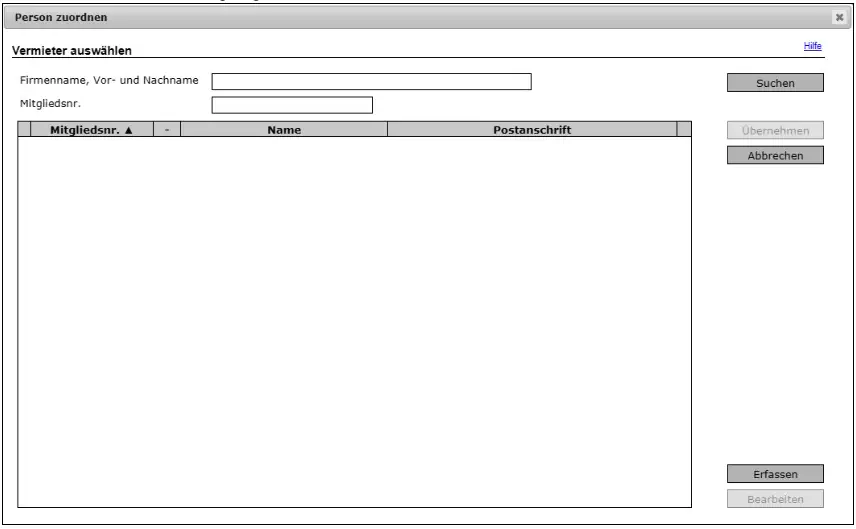Focus the Mitgliedsnr. search input
Screen dimensions: 856x529
click(291, 104)
